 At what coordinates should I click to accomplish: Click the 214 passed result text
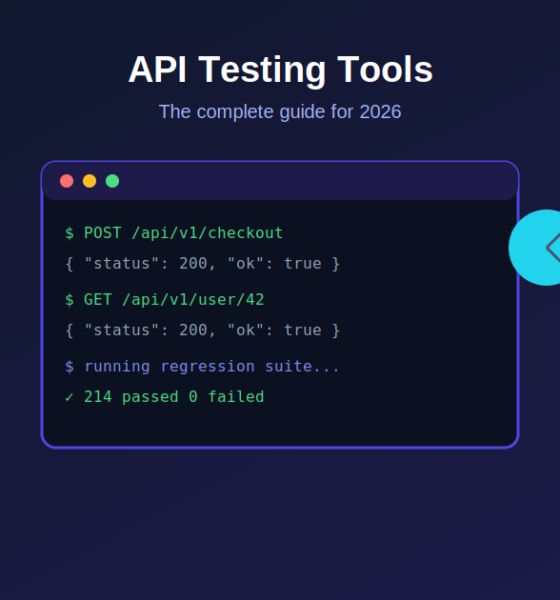(x=131, y=397)
